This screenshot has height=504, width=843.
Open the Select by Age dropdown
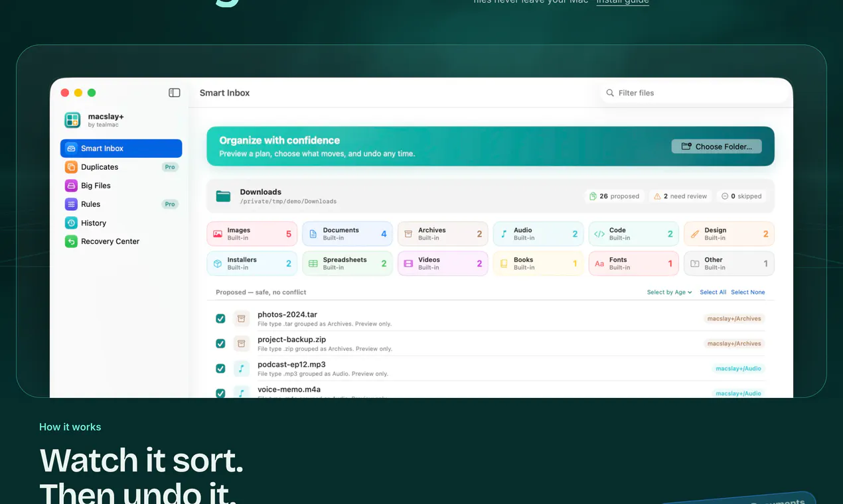669,292
